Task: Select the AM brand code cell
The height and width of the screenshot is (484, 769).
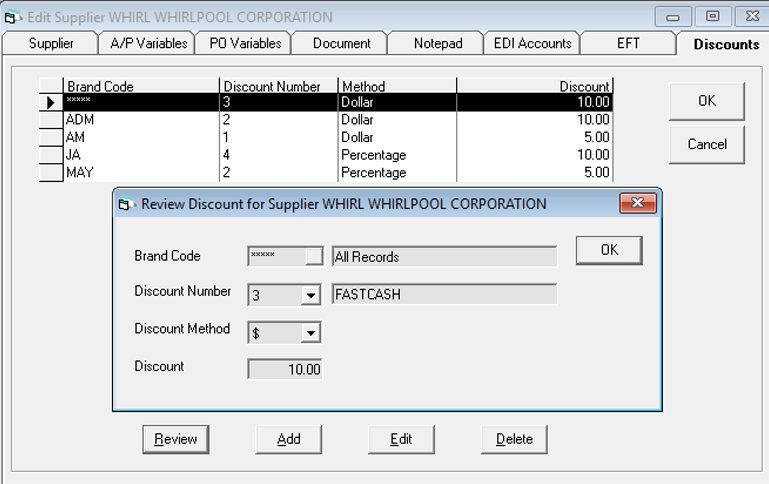Action: coord(141,137)
